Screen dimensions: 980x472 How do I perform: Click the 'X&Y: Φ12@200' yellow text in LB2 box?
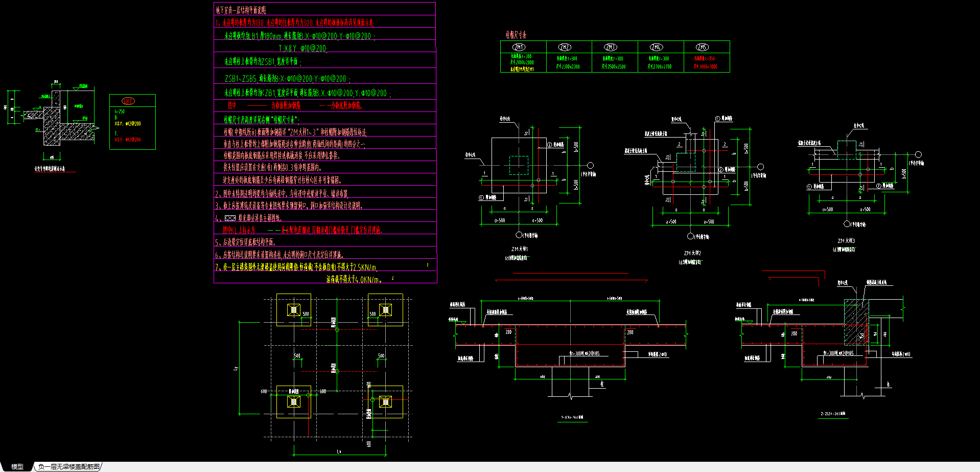(x=128, y=124)
